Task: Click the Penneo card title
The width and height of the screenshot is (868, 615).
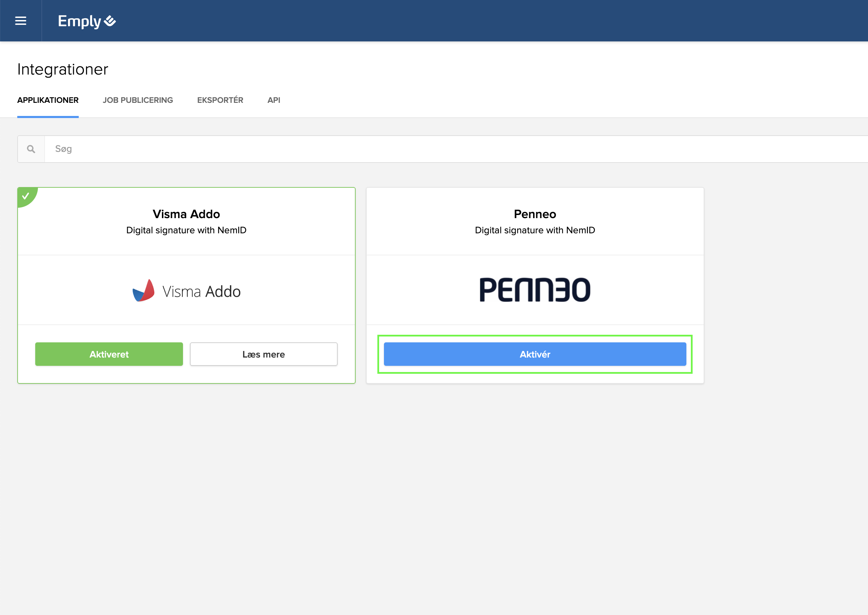Action: 534,214
